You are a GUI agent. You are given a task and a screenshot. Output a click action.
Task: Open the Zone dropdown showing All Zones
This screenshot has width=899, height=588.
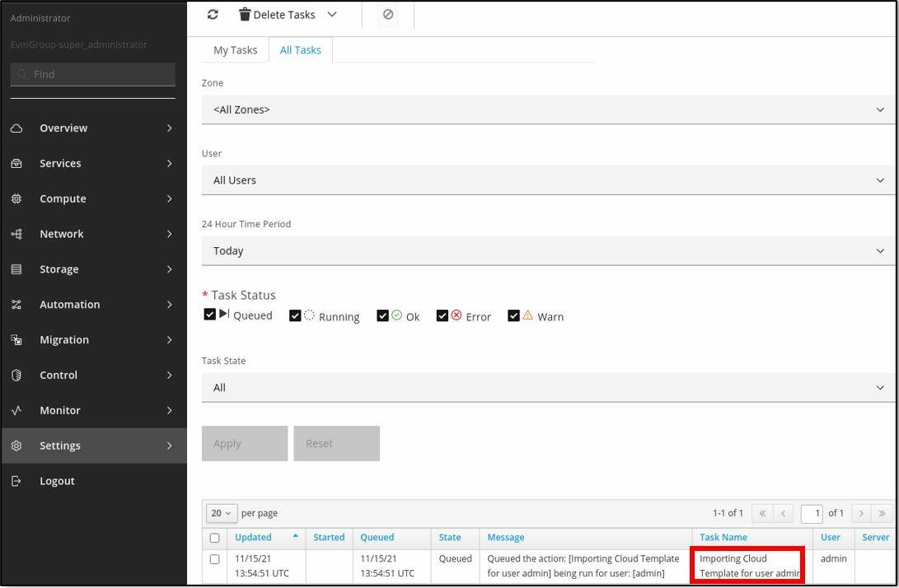(x=547, y=110)
